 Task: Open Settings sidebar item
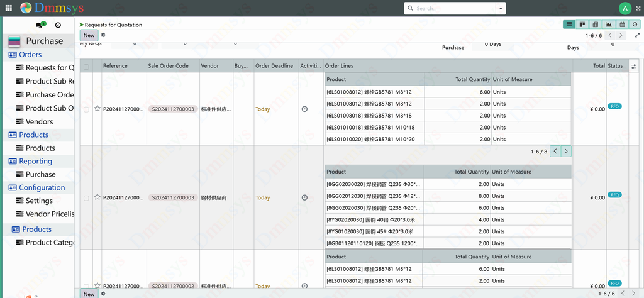(x=35, y=201)
